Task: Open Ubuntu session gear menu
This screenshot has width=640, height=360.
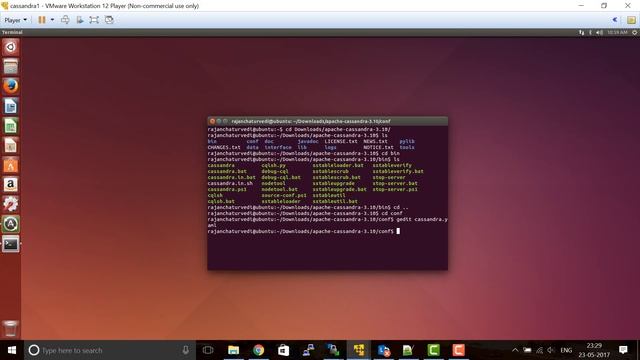Action: point(635,32)
